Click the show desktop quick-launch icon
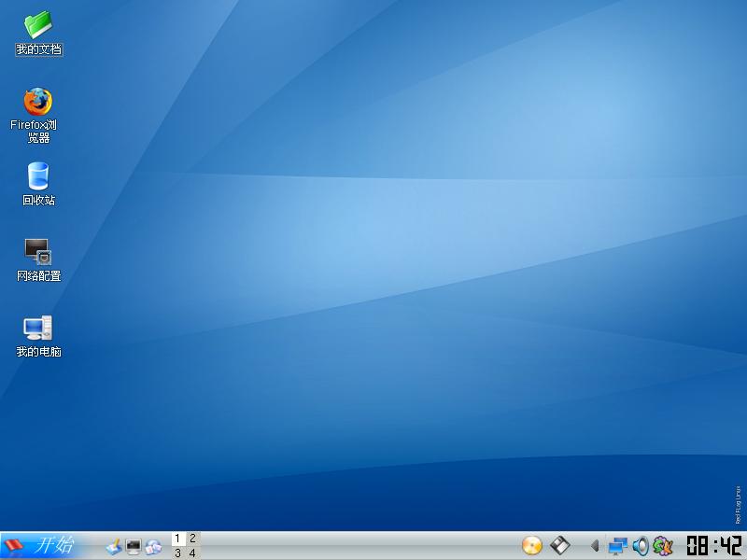This screenshot has width=747, height=560. (114, 546)
